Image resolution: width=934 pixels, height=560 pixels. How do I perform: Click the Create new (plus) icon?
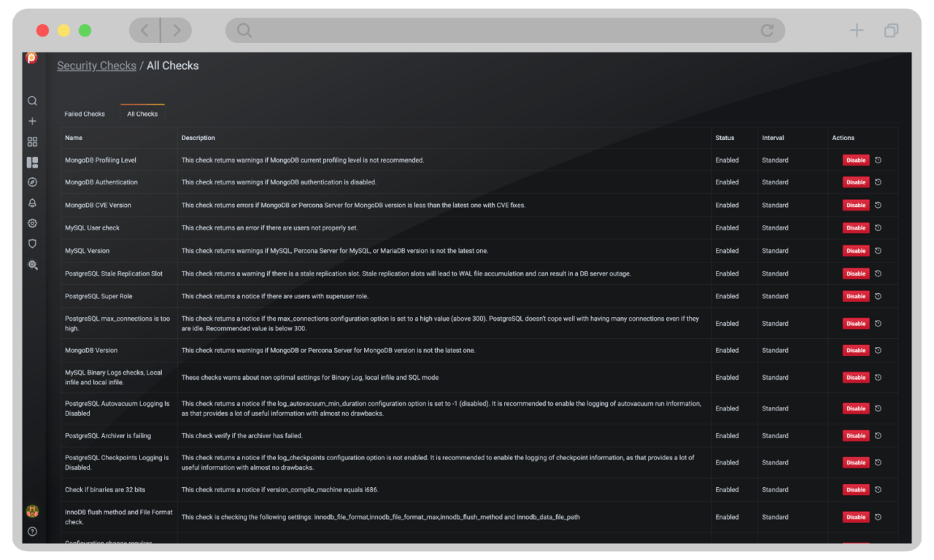tap(32, 121)
